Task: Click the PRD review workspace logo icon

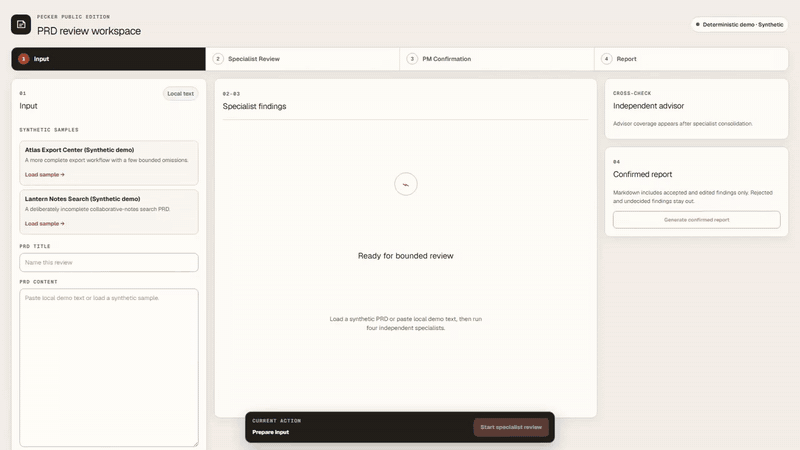Action: coord(21,24)
